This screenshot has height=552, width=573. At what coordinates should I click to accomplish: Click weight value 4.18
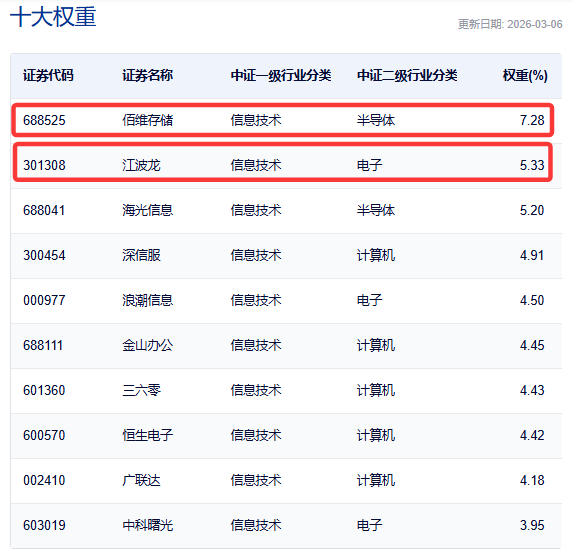[532, 480]
